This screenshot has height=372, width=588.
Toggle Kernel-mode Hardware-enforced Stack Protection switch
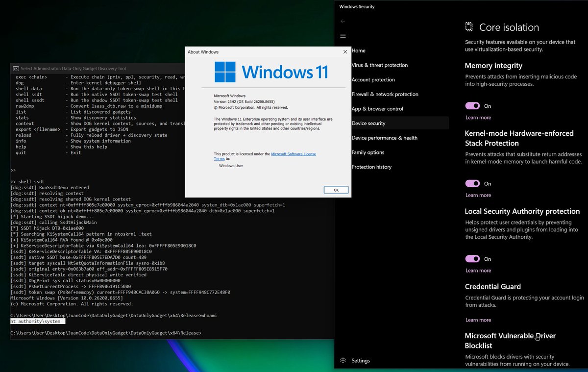(472, 184)
